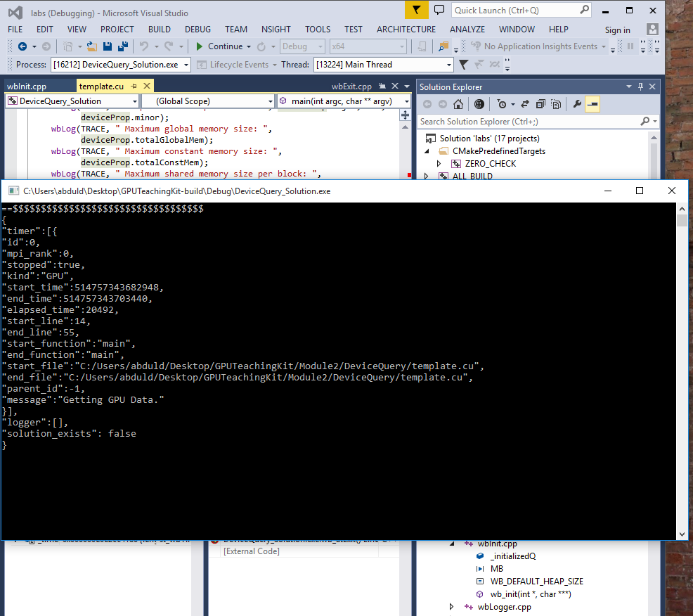The height and width of the screenshot is (616, 693).
Task: Click the Solution Explorer scope globe icon
Action: [x=479, y=104]
